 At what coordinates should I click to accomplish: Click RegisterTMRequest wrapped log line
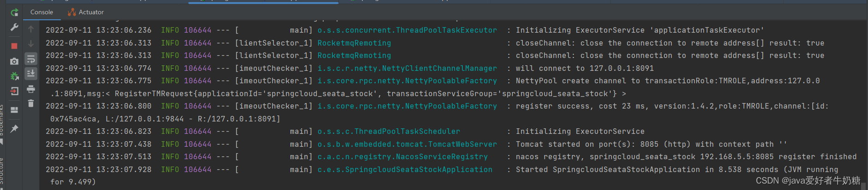tap(338, 94)
